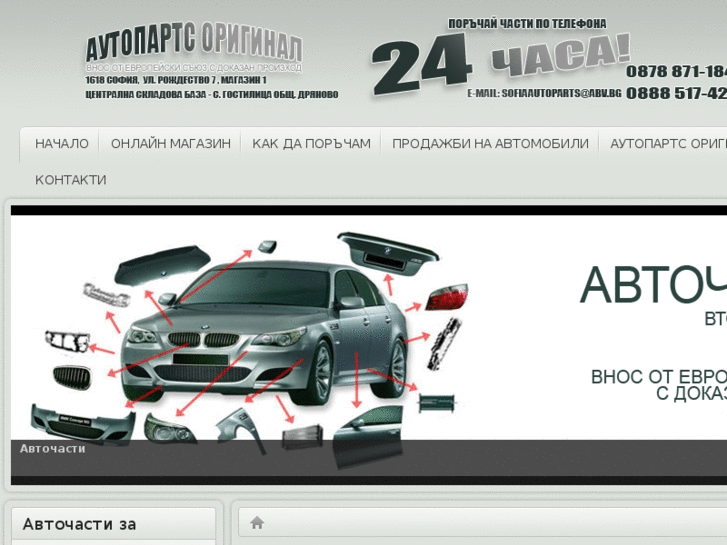Go to ОНЛАЙН МАГАЗИН page
This screenshot has width=727, height=545.
click(171, 144)
